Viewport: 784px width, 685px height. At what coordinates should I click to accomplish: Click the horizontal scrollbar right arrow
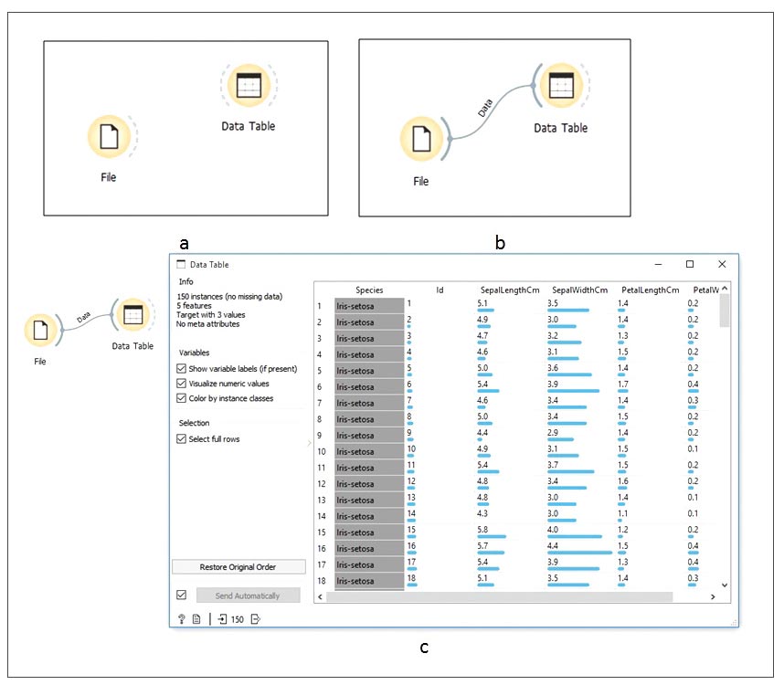tap(712, 596)
